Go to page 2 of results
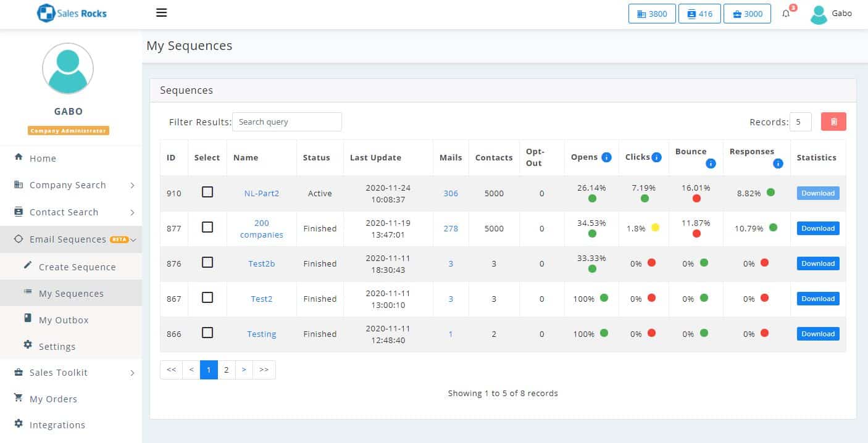868x443 pixels. point(227,370)
